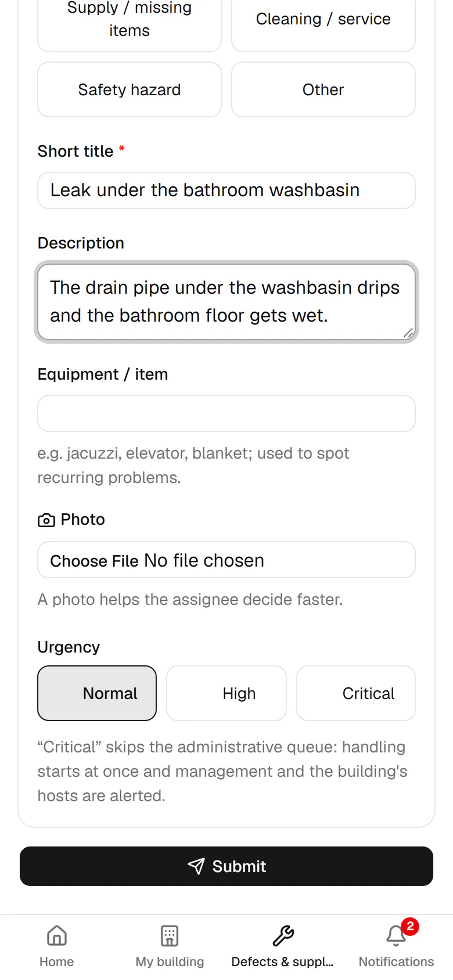The height and width of the screenshot is (980, 453).
Task: Tap the red notification badge showing 2
Action: [410, 926]
